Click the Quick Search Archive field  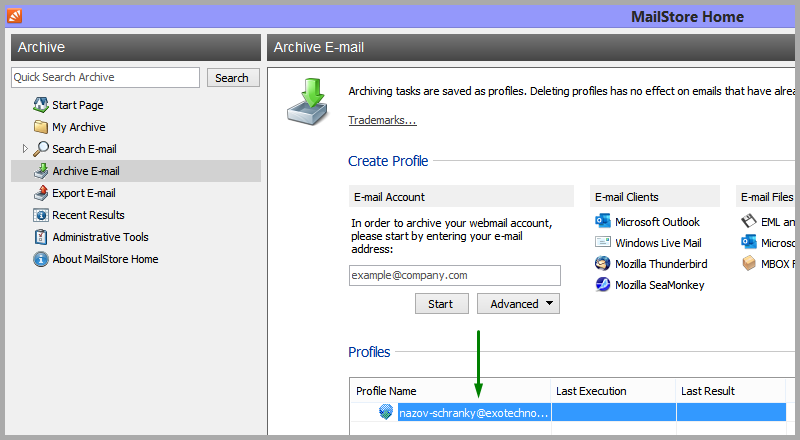(x=105, y=78)
